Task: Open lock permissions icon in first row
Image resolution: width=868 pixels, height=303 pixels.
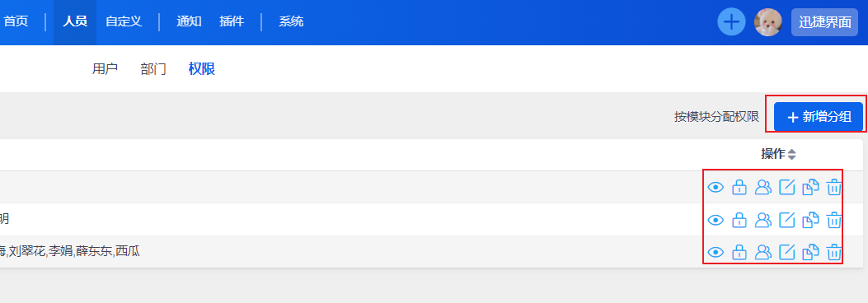Action: click(739, 188)
